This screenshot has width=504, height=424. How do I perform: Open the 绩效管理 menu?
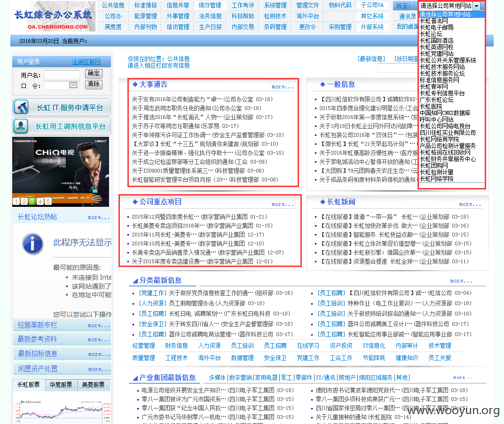(210, 6)
